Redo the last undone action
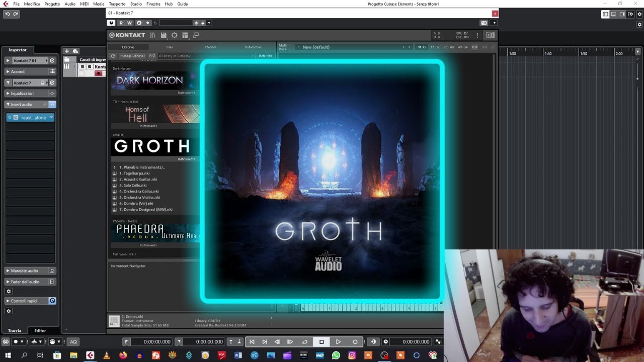Viewport: 644px width, 362px height. tap(16, 14)
